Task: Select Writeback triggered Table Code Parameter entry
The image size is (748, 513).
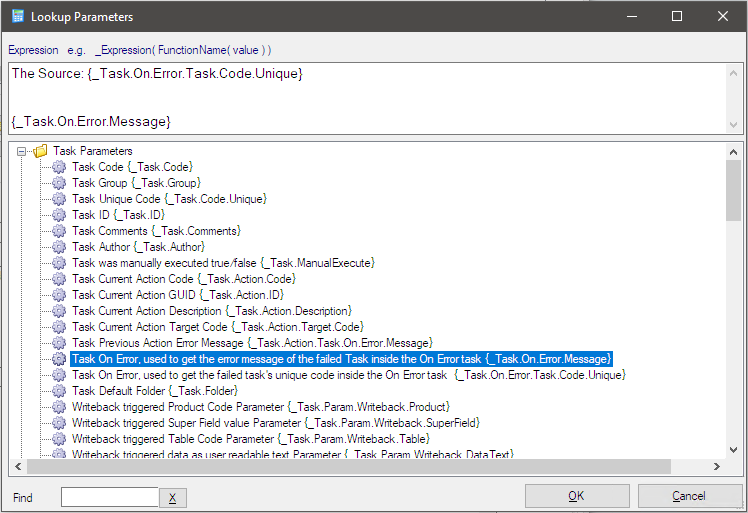Action: [x=251, y=439]
